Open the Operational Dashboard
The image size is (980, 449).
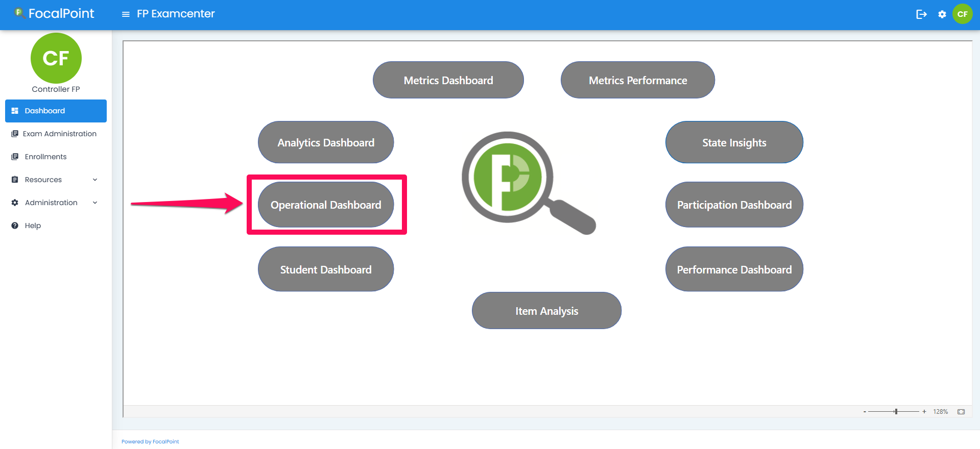click(x=326, y=205)
